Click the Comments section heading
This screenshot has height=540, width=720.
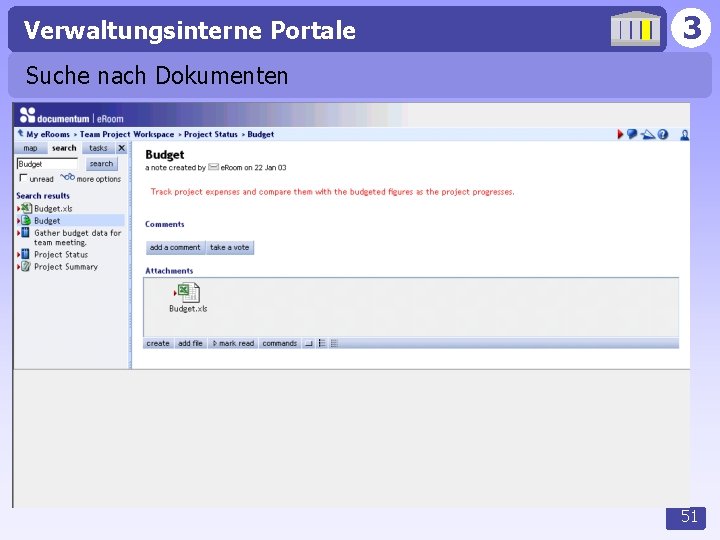(165, 224)
